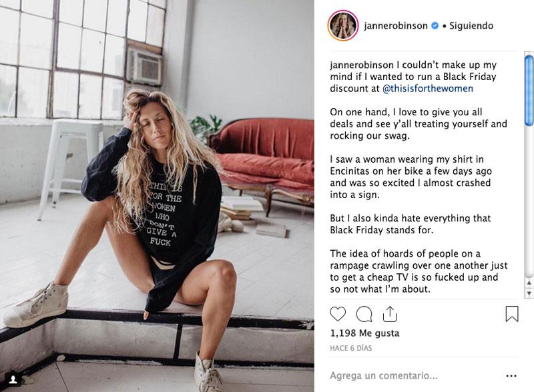Click the scrollbar down arrow
This screenshot has width=534, height=392.
529,293
